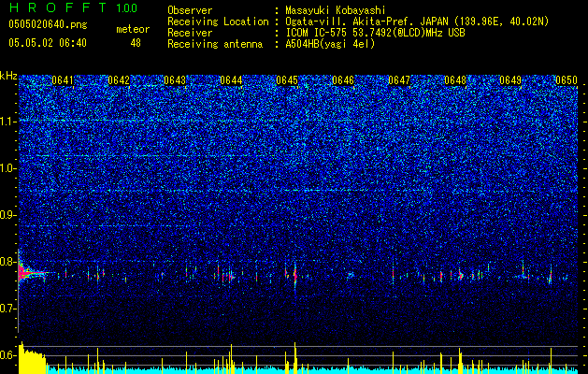Click the 0643 time marker
The width and height of the screenshot is (588, 374).
[x=175, y=80]
